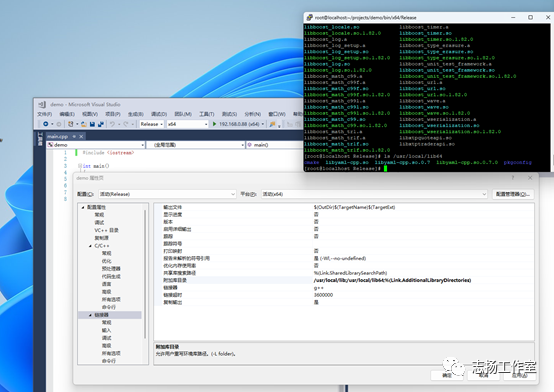Collapse the C/C++ tree node
This screenshot has height=392, width=554.
(90, 246)
